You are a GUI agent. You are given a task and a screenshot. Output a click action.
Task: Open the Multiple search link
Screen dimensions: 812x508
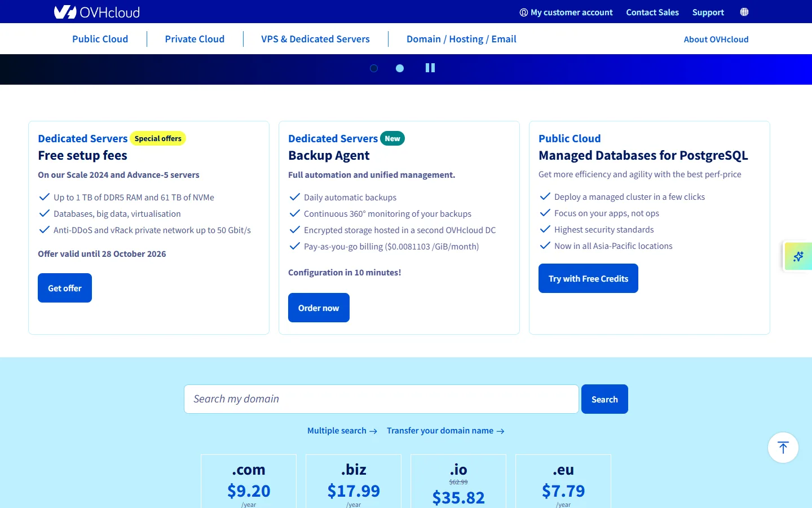tap(342, 431)
